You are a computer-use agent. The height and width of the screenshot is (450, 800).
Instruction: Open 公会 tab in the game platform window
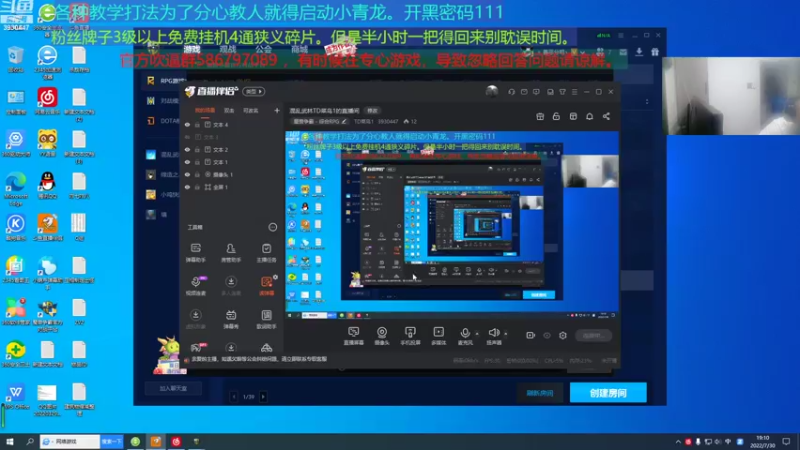(263, 49)
